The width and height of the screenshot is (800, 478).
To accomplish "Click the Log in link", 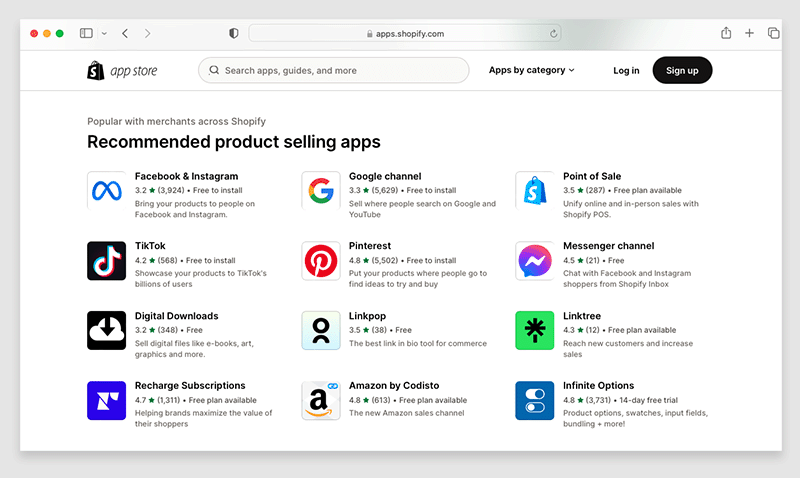I will tap(626, 70).
